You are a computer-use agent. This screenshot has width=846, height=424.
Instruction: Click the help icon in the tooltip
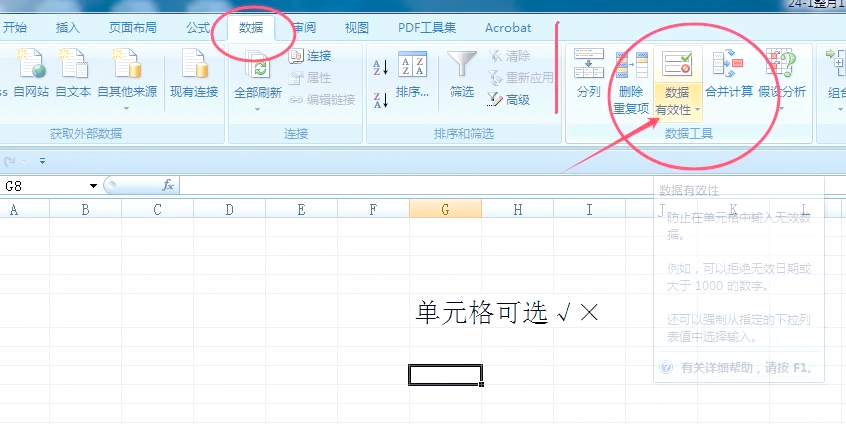pos(666,368)
